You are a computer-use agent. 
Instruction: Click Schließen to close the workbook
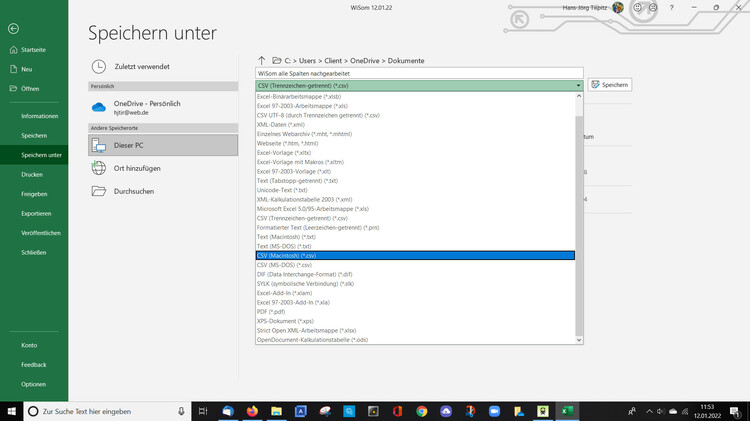pyautogui.click(x=33, y=253)
